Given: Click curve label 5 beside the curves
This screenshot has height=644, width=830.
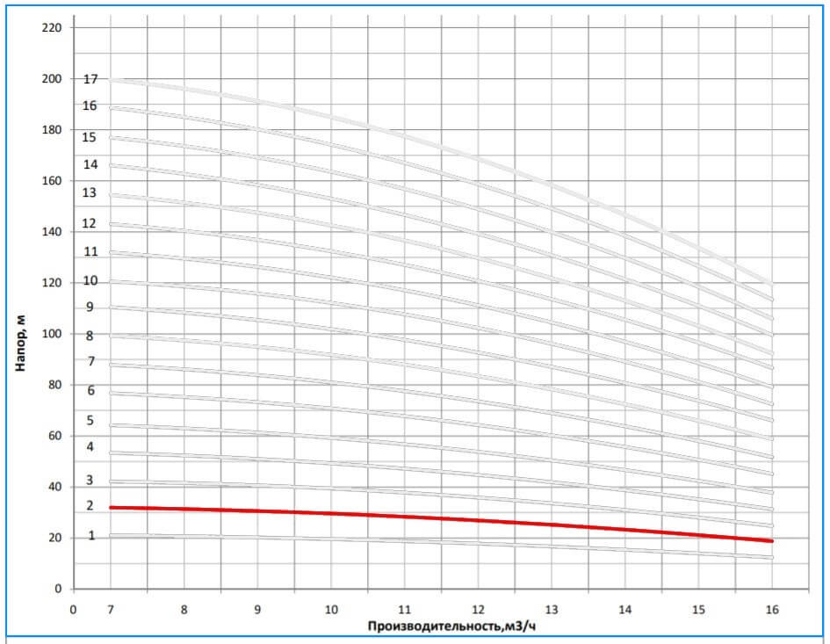Looking at the screenshot, I should (90, 421).
